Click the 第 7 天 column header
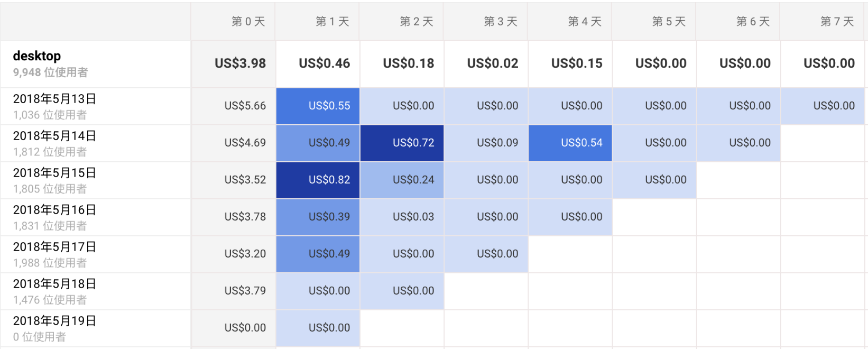The image size is (868, 349). [837, 21]
